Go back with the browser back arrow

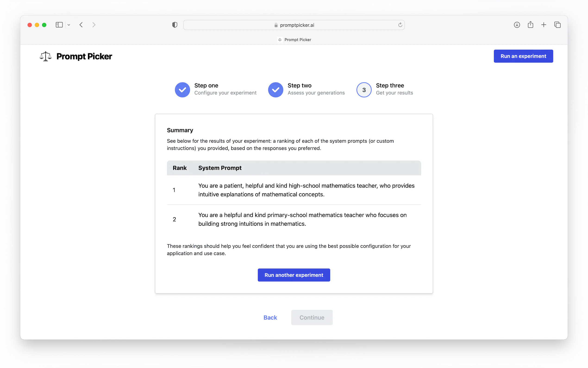coord(81,25)
